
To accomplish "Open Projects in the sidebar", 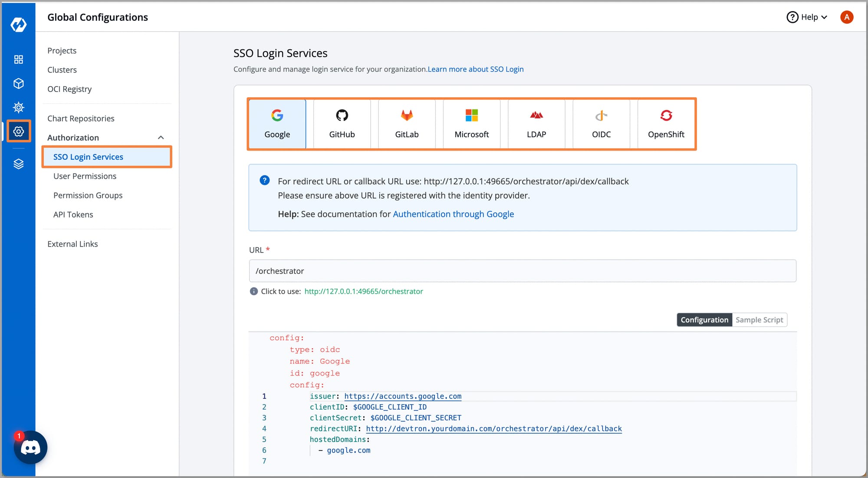I will coord(62,50).
